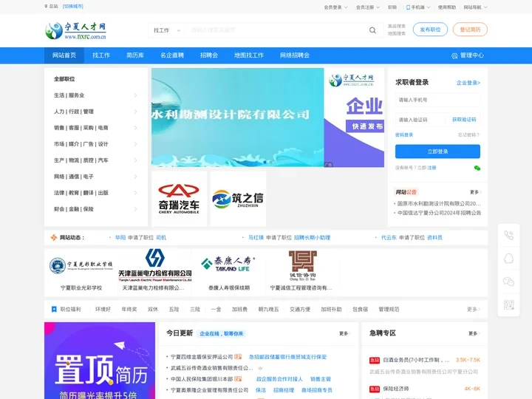Expand 生活 | 服务业 job category
This screenshot has width=532, height=399.
[95, 95]
